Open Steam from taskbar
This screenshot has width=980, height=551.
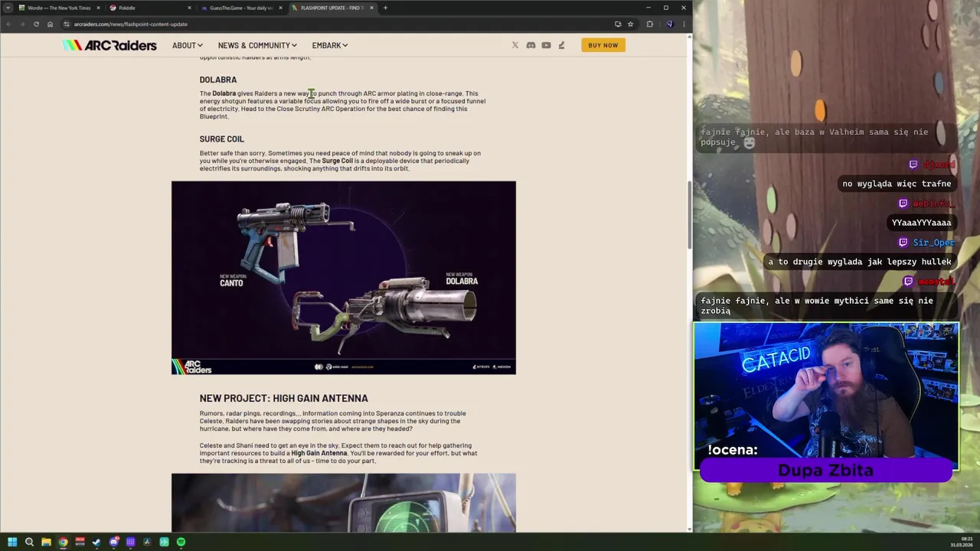[96, 542]
